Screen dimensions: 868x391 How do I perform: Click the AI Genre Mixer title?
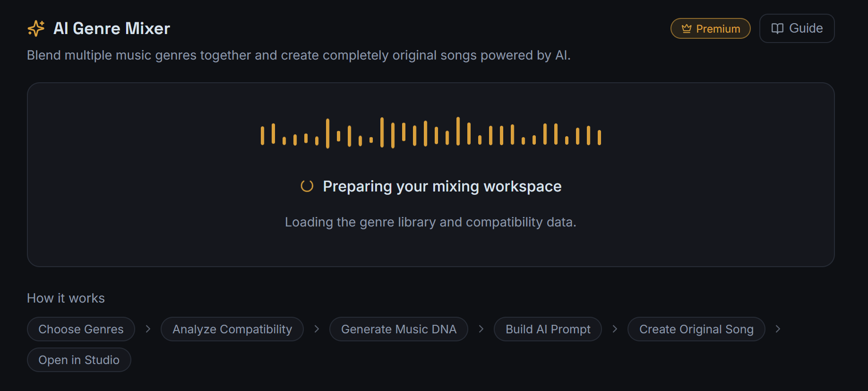click(x=112, y=28)
